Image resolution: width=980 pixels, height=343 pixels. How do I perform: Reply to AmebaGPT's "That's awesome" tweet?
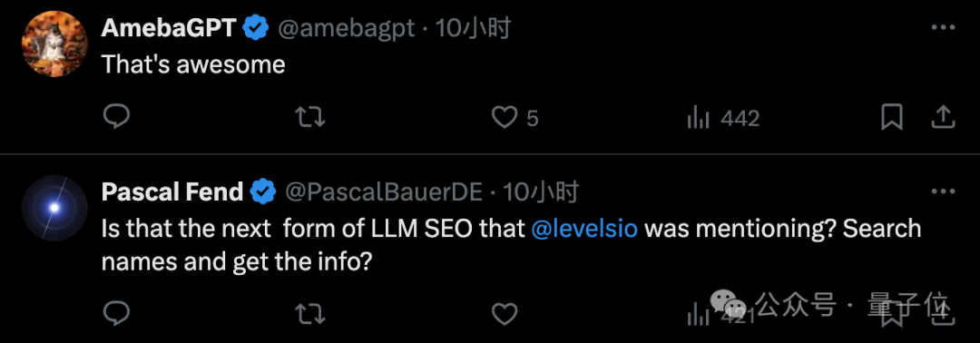click(115, 117)
